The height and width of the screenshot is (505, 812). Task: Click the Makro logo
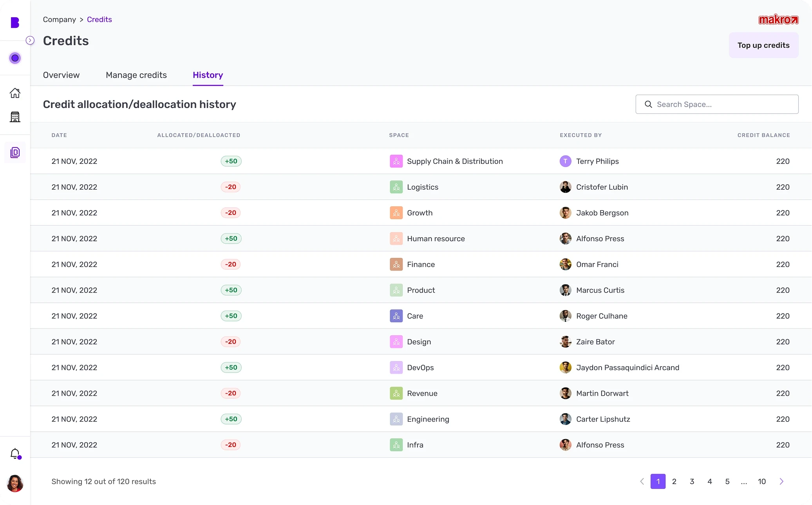[x=778, y=20]
